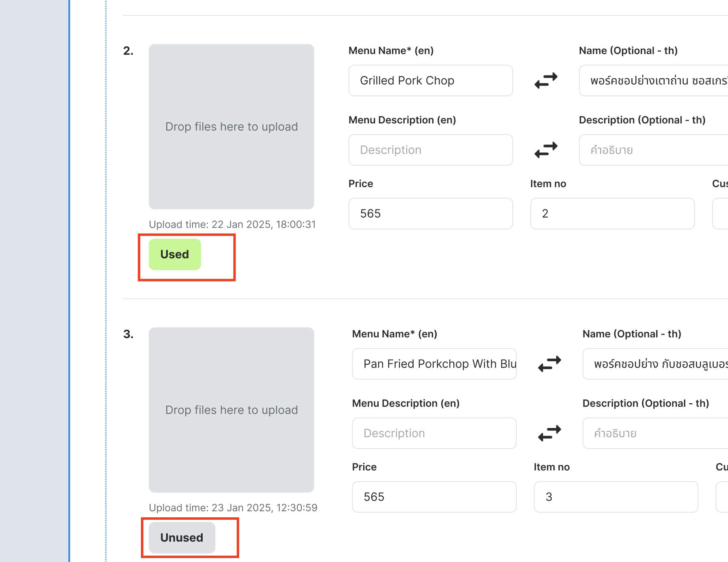Click item 3 image upload drop zone

(x=231, y=410)
